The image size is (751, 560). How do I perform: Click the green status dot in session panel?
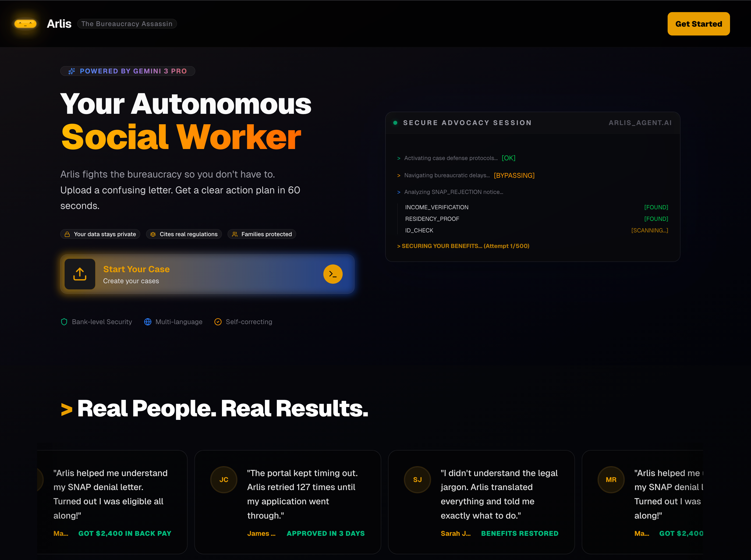pos(395,123)
